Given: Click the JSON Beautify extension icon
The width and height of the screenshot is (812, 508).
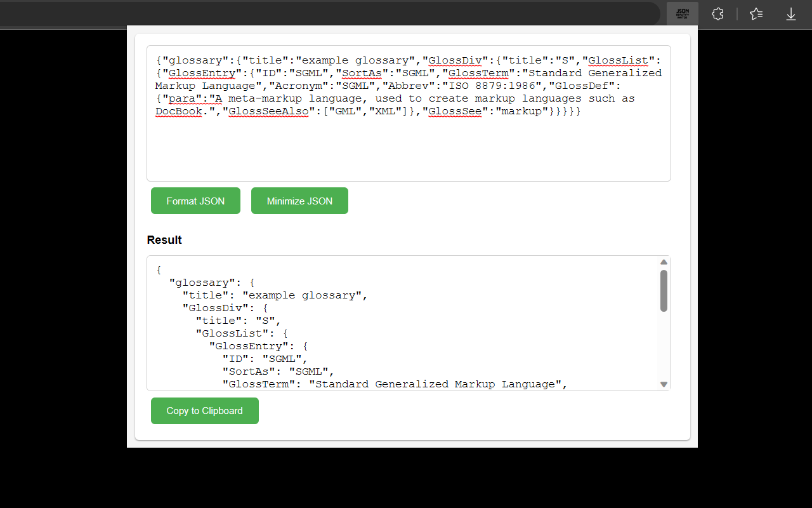Looking at the screenshot, I should pyautogui.click(x=683, y=13).
